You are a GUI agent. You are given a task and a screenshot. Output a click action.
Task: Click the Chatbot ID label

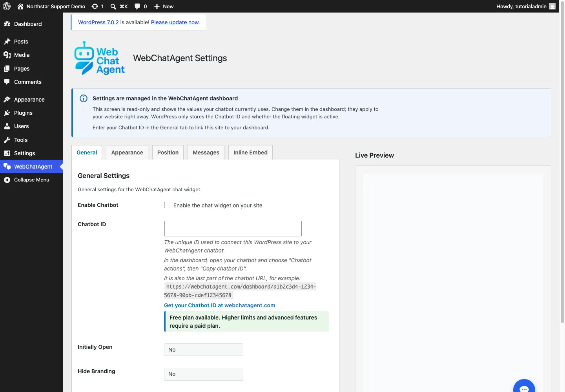[x=92, y=224]
